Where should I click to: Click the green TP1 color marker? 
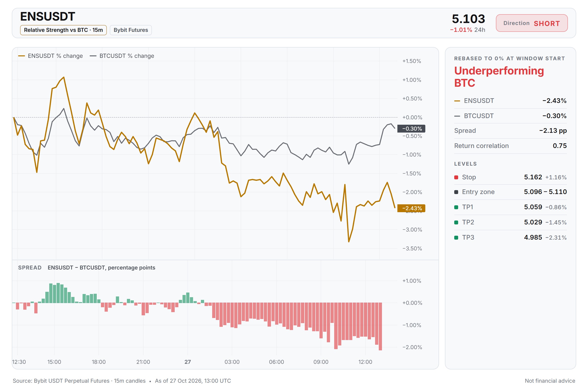[456, 207]
